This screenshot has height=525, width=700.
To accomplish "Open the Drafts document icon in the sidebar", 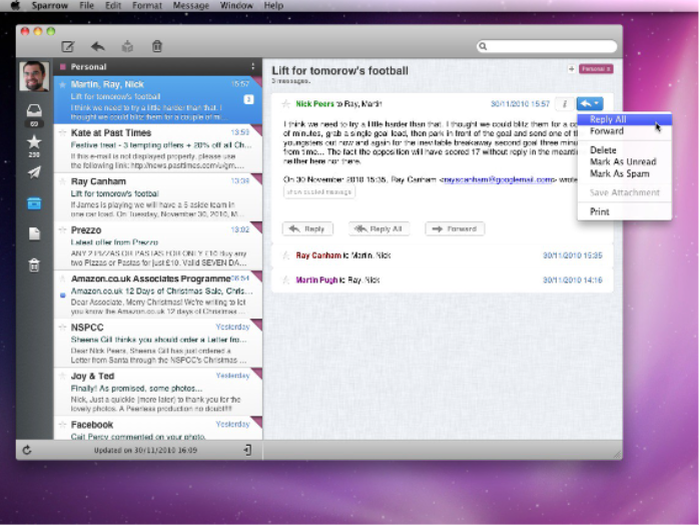I will click(34, 233).
